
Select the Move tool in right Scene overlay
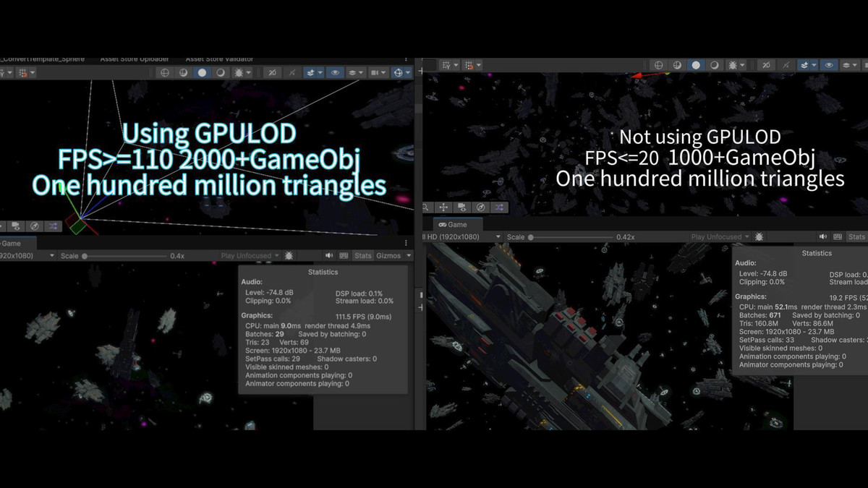[x=445, y=207]
